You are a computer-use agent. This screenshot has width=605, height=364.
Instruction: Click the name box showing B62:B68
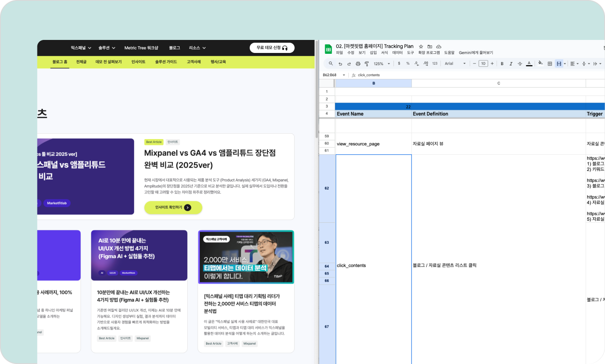(x=329, y=75)
